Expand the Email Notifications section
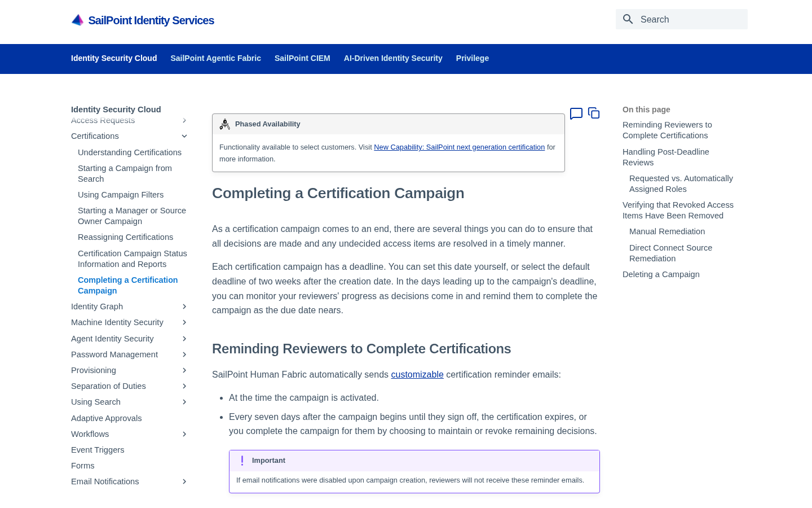Viewport: 812px width, 508px height. [x=184, y=481]
